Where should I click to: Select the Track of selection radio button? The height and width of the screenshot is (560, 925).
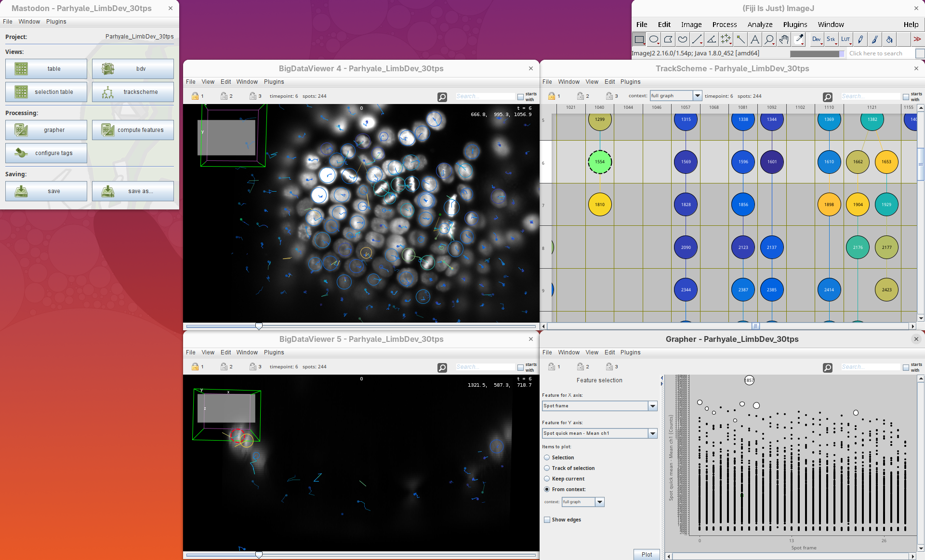click(547, 468)
